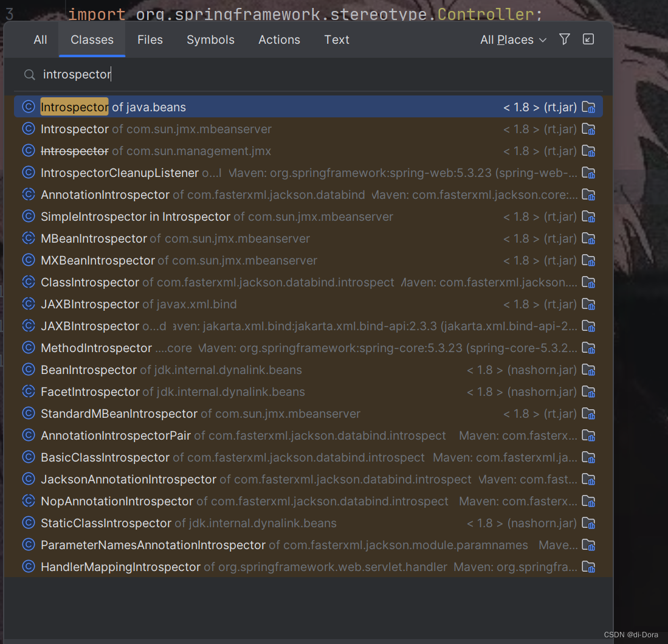Viewport: 668px width, 644px height.
Task: Click class icon beside IntrospectorCleanupListener
Action: [29, 172]
